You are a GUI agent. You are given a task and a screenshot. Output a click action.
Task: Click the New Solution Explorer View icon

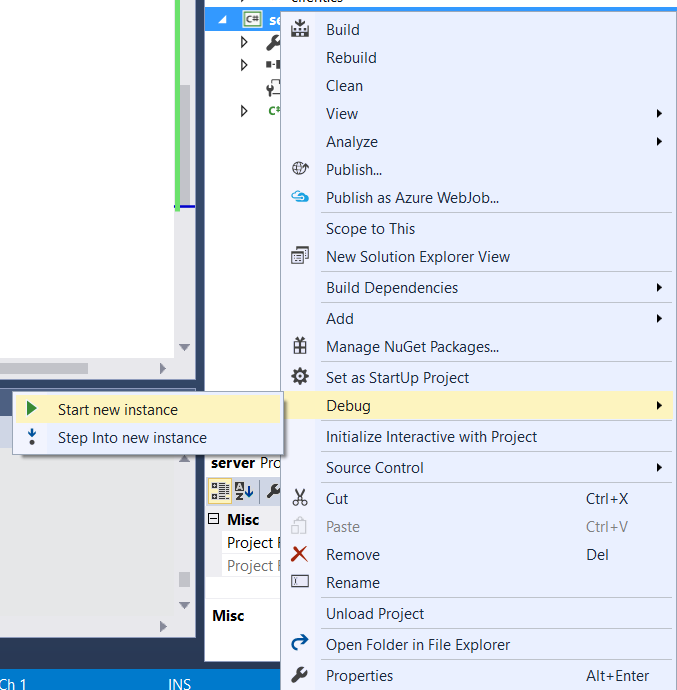click(300, 256)
